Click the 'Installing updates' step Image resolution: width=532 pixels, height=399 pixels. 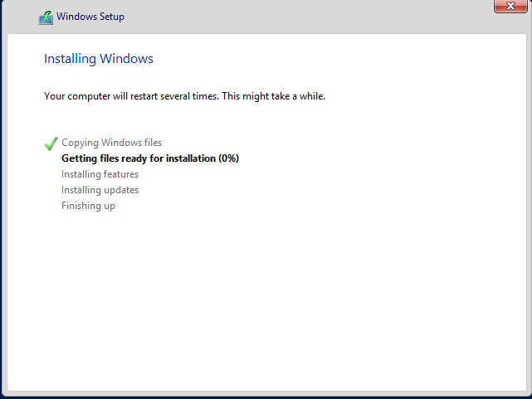coord(100,190)
